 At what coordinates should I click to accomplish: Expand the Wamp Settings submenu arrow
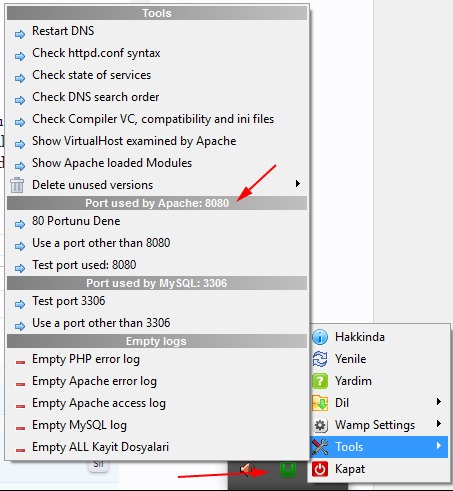439,424
